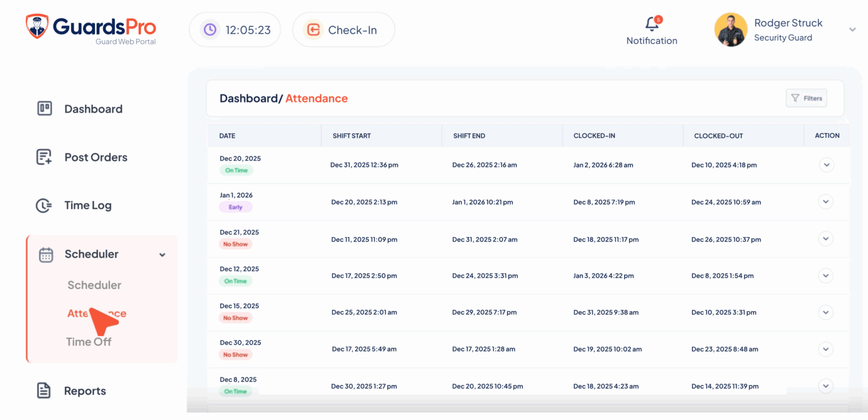Click the Time Log clock icon
Image resolution: width=868 pixels, height=420 pixels.
pyautogui.click(x=44, y=205)
